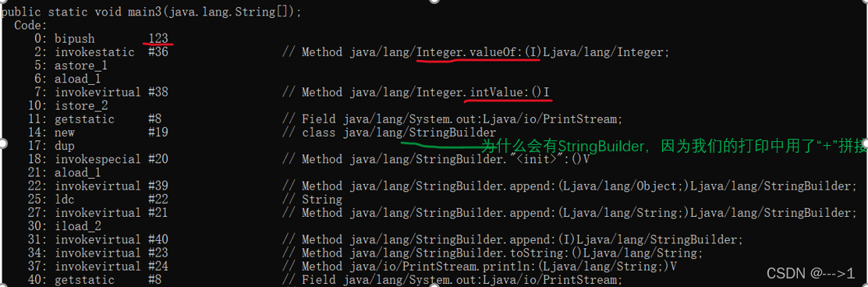Select constant pool reference #24
This screenshot has width=868, height=287.
[158, 267]
